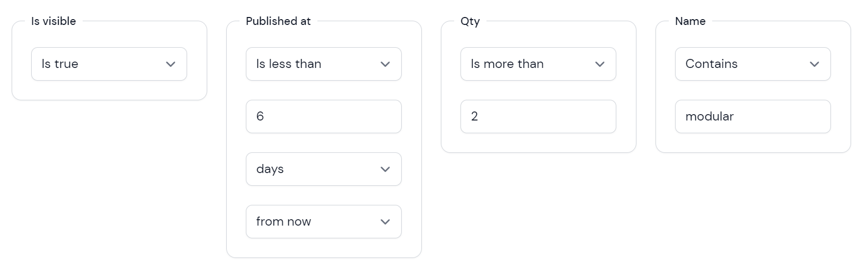The height and width of the screenshot is (267, 868).
Task: Click the 'Published at' filter group label
Action: (x=278, y=21)
